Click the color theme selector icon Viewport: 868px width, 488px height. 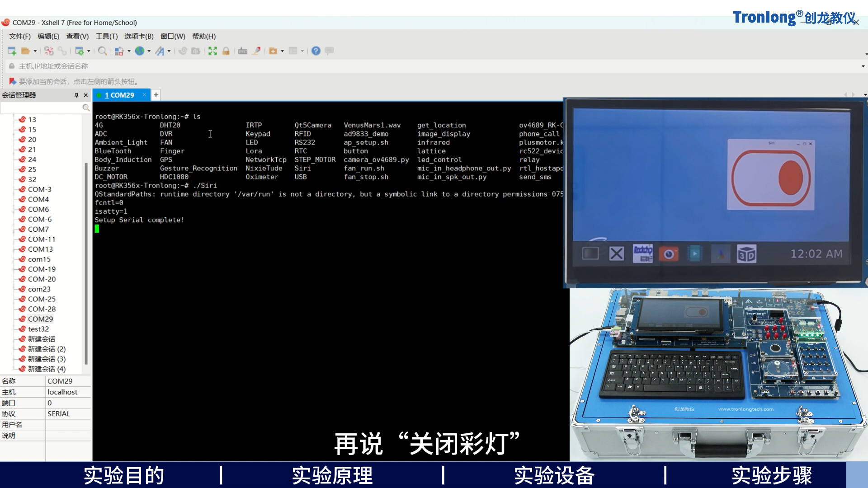(118, 51)
